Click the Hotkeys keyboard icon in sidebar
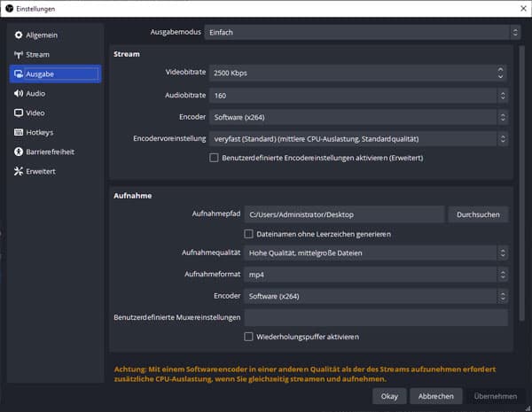The image size is (532, 412). coord(18,133)
